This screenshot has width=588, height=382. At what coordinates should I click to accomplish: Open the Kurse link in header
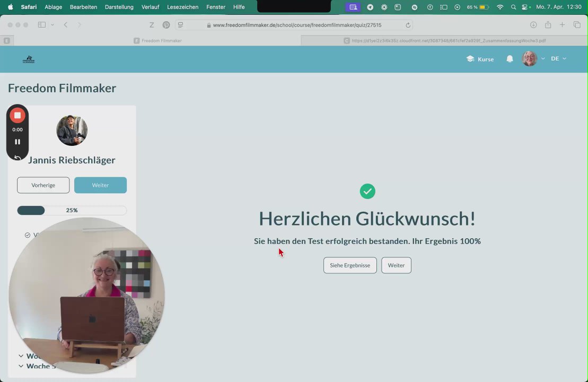[480, 59]
